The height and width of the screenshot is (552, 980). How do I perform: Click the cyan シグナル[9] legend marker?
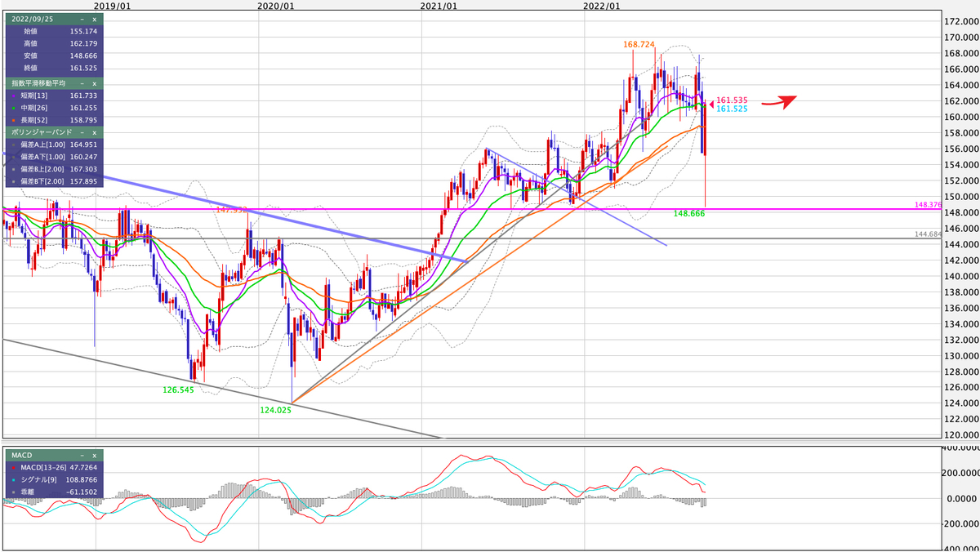tap(14, 480)
